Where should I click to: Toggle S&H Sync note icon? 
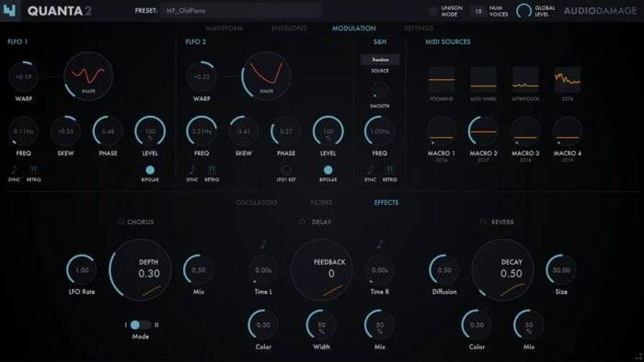[370, 170]
